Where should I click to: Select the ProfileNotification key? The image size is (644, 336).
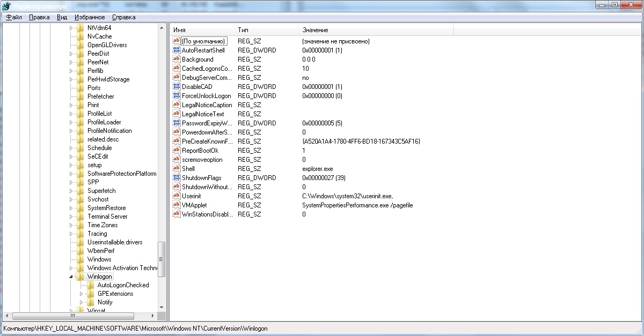[109, 131]
